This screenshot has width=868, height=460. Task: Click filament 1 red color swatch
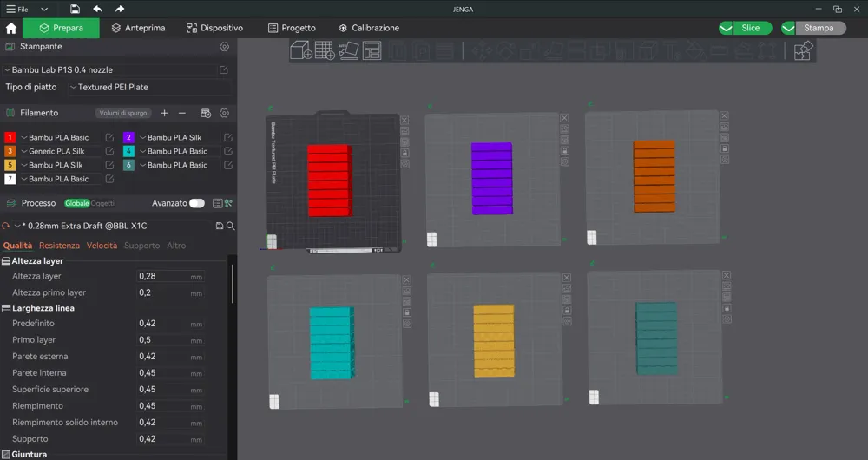(x=10, y=137)
